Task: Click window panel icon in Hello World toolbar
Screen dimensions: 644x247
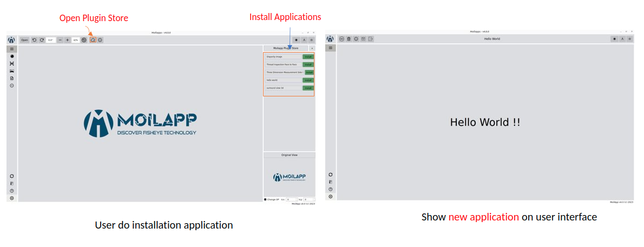Action: point(364,38)
